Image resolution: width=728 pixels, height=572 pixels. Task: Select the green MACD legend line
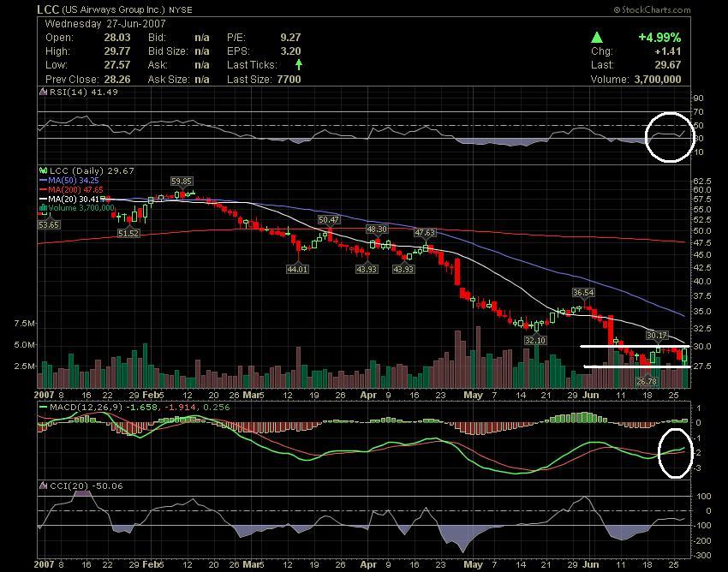[x=44, y=408]
